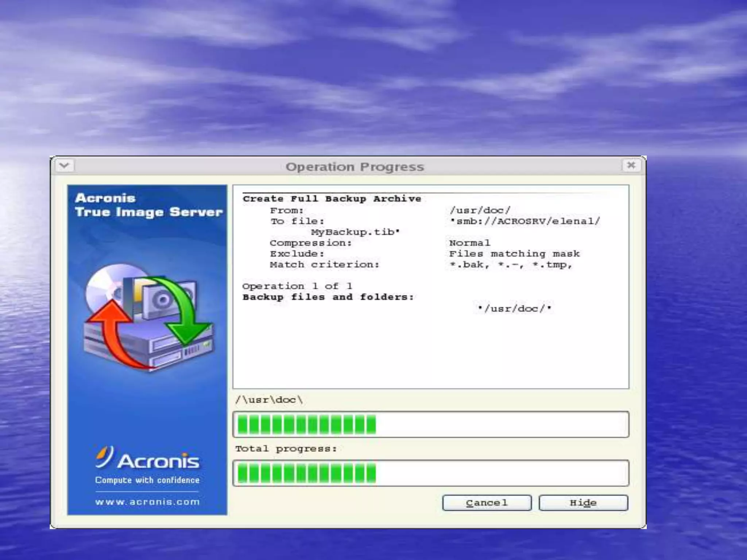
Task: Open the window menu chevron in title bar
Action: [65, 166]
